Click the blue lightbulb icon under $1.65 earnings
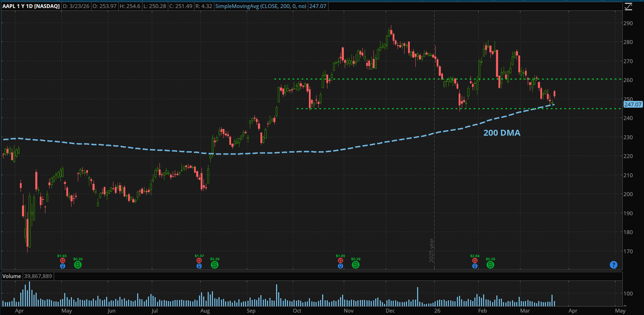The width and height of the screenshot is (644, 315). (62, 266)
